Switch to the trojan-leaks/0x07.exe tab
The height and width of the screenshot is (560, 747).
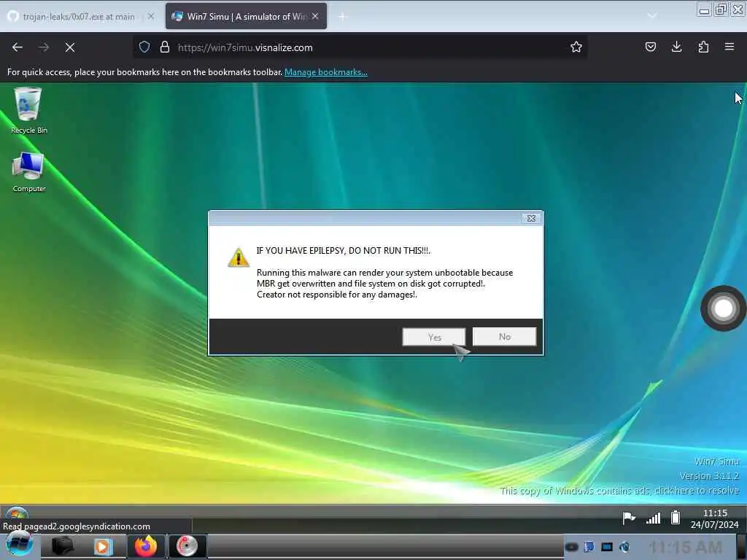(79, 17)
